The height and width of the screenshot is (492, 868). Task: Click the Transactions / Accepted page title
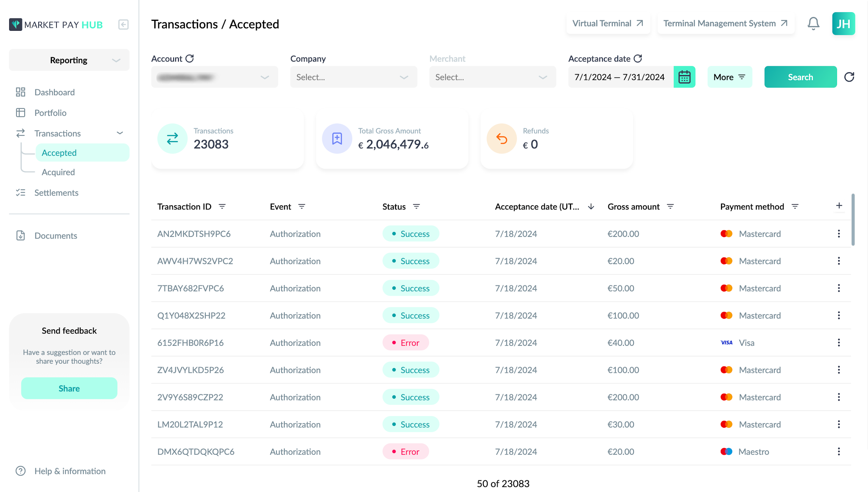pyautogui.click(x=215, y=24)
